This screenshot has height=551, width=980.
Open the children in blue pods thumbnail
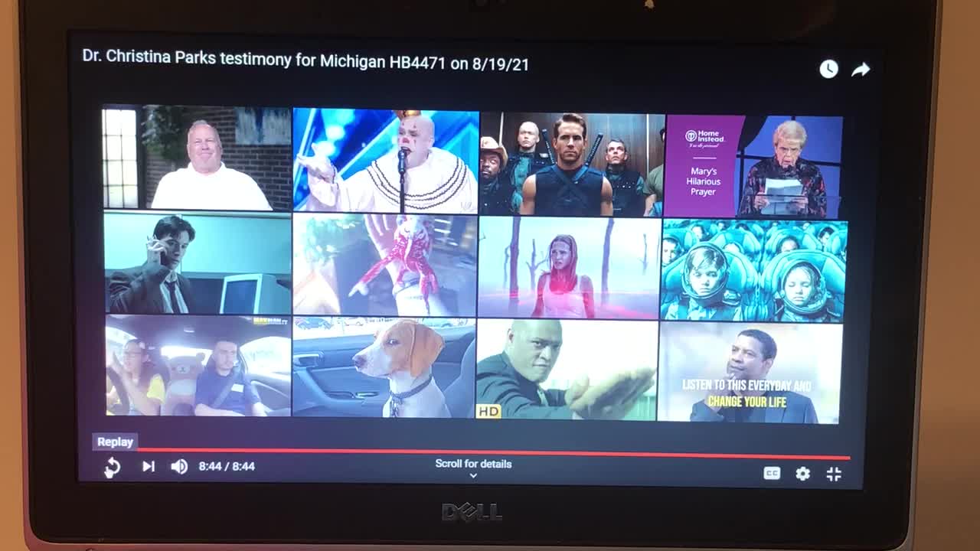tap(754, 270)
